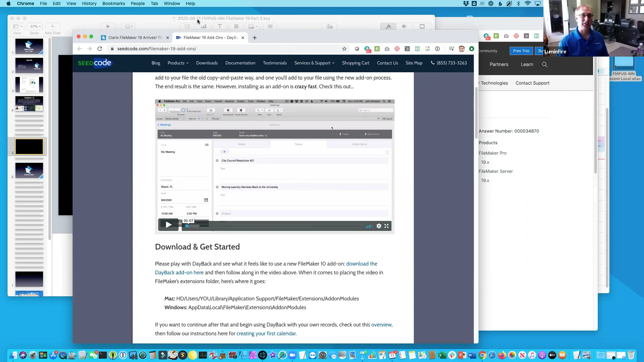This screenshot has width=644, height=362.
Task: Click Keynote Play button
Action: coord(108,26)
